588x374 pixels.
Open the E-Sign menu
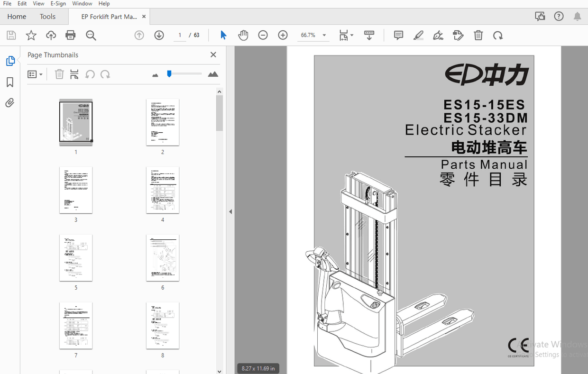[x=58, y=3]
